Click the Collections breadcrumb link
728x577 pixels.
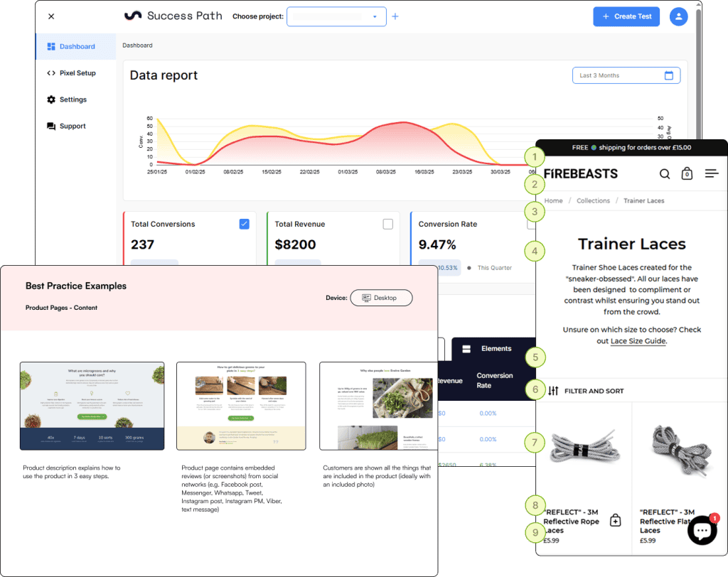[x=594, y=200]
